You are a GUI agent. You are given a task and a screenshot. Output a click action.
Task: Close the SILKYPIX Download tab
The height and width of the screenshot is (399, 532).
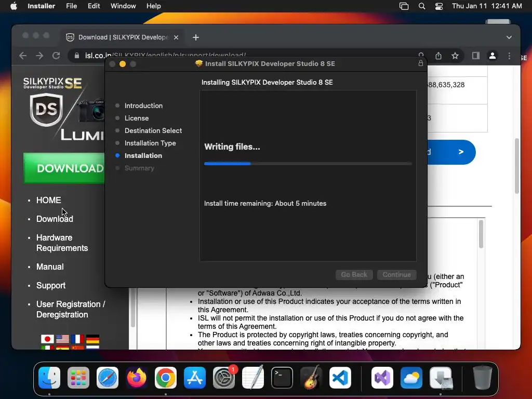point(176,37)
